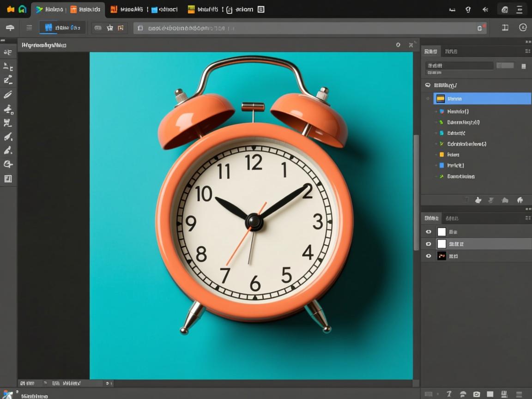Click the clock icon at top right
532x399 pixels.
(523, 28)
